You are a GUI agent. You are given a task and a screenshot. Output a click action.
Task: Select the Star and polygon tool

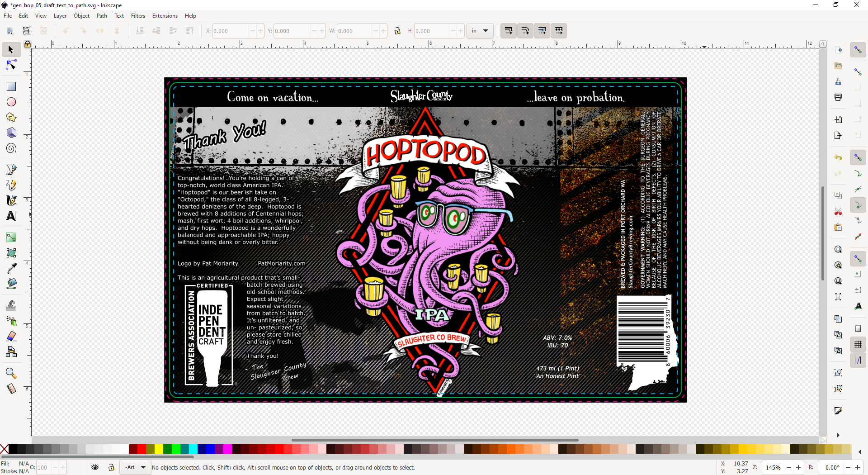click(11, 118)
